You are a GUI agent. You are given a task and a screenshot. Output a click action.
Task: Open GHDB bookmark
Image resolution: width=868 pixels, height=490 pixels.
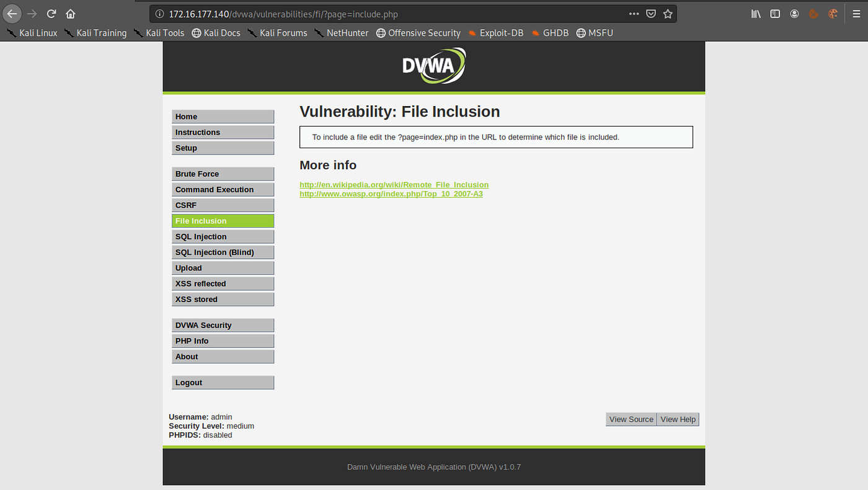pos(550,33)
